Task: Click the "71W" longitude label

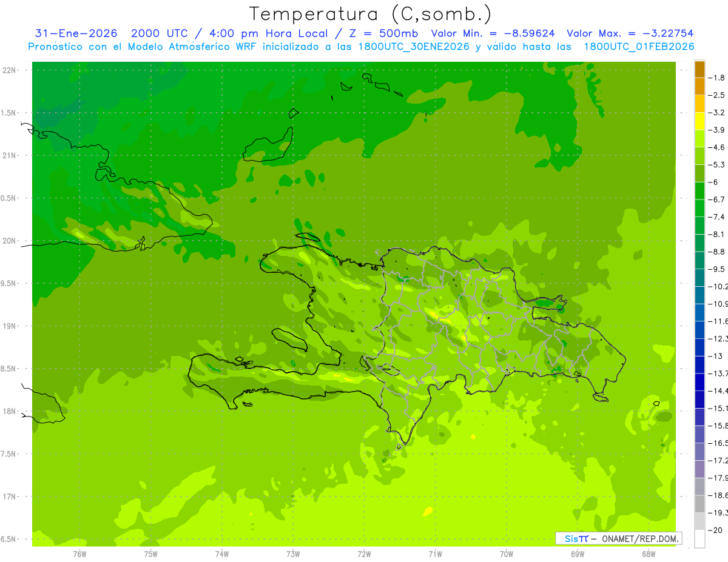Action: [435, 554]
